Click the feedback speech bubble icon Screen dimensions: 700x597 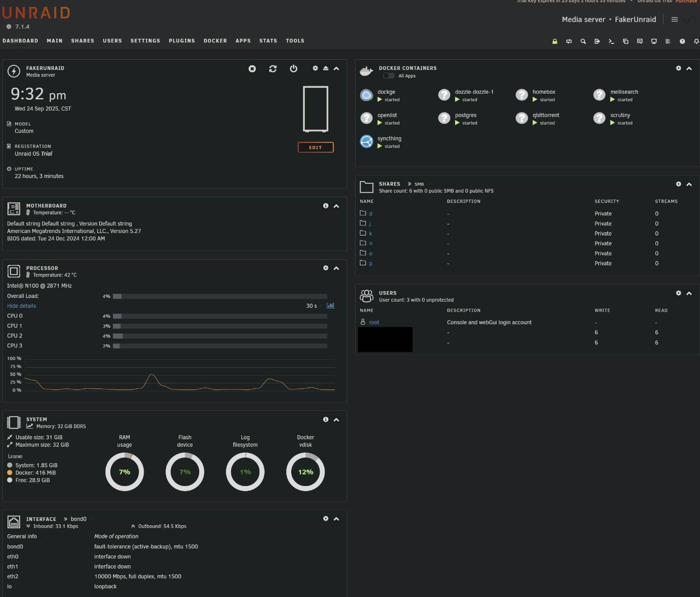click(640, 42)
